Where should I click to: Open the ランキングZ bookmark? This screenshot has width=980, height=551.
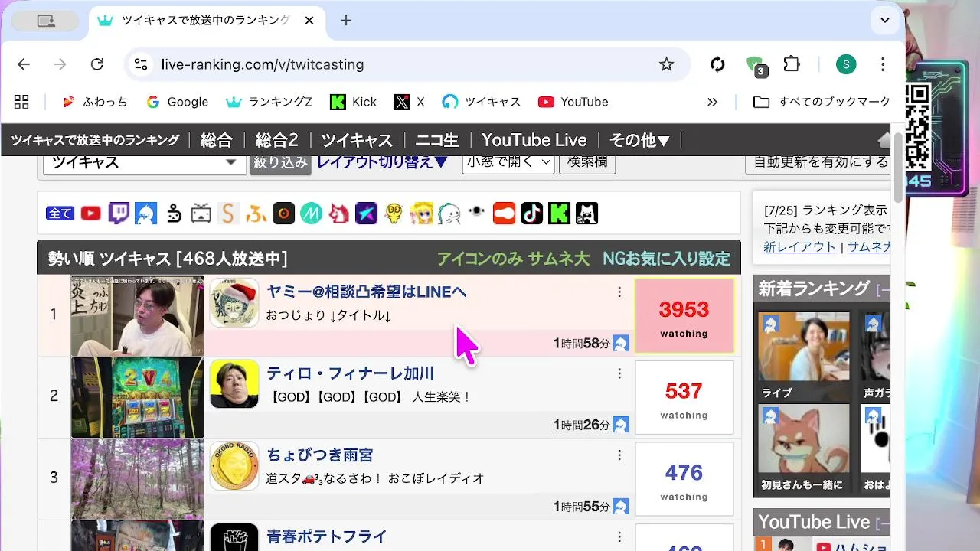click(x=269, y=102)
